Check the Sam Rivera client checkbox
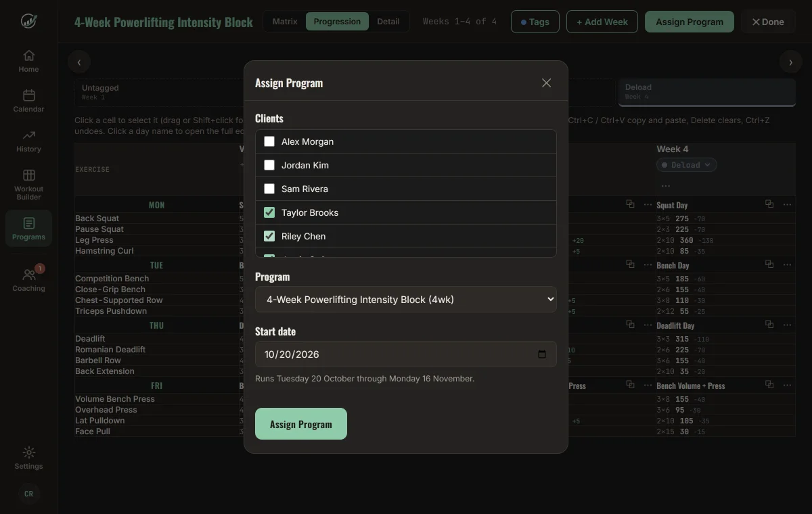Image resolution: width=812 pixels, height=514 pixels. [269, 189]
